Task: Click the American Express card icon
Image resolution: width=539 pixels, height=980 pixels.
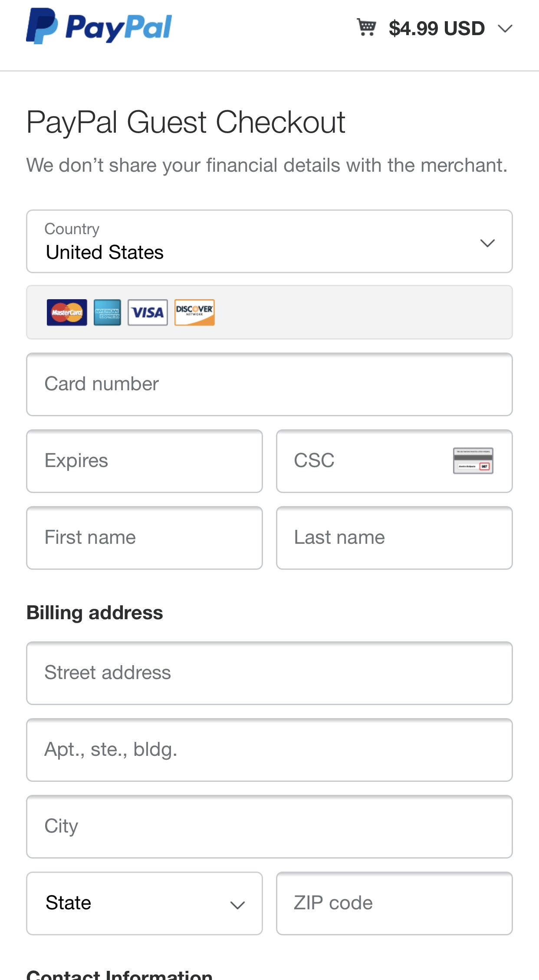Action: [x=108, y=312]
